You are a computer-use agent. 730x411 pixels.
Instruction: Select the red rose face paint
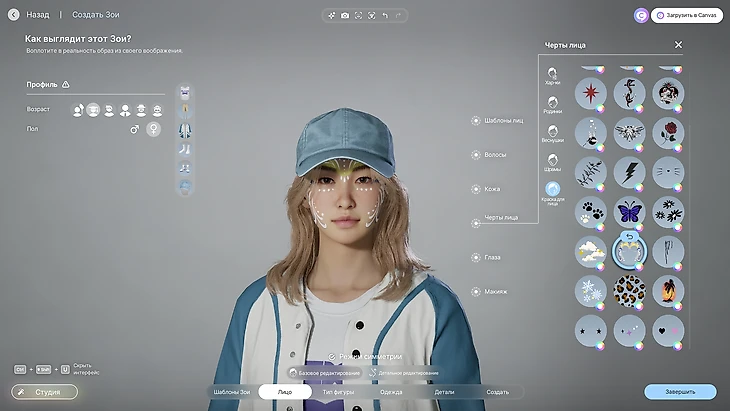tap(667, 132)
